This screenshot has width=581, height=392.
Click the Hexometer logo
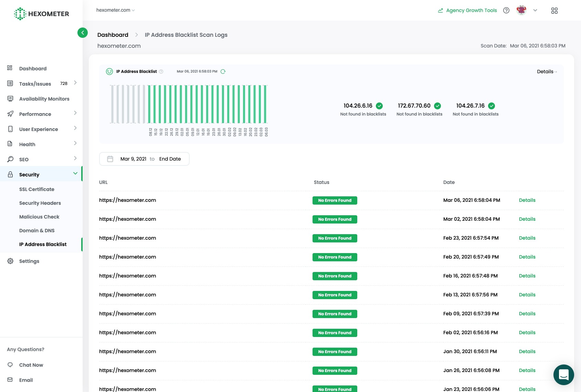click(41, 14)
